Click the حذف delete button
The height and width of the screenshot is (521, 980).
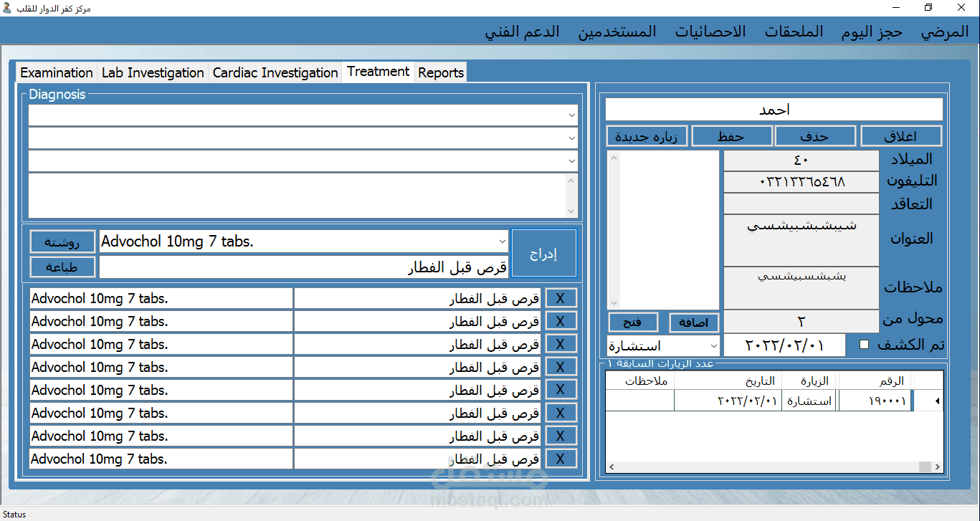tap(816, 135)
